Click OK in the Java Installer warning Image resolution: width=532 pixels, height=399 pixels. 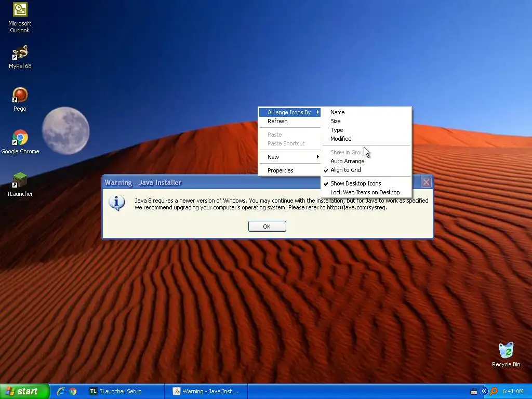(267, 227)
